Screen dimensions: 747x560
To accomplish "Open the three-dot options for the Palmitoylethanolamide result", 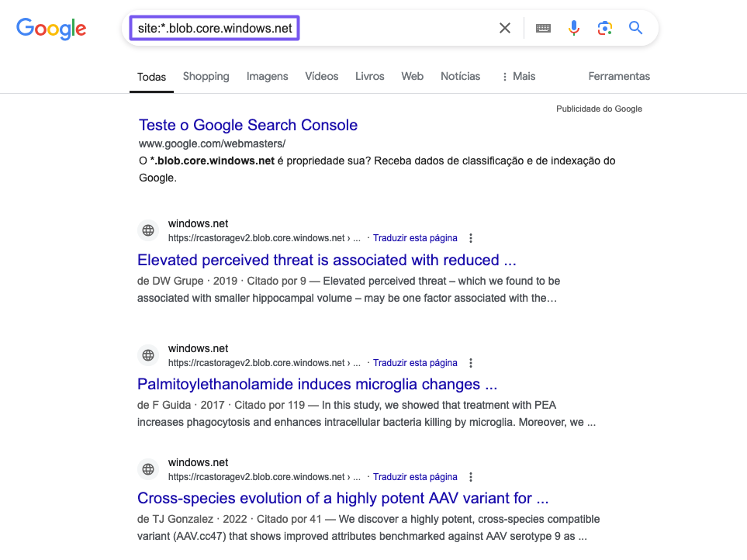I will (x=471, y=362).
